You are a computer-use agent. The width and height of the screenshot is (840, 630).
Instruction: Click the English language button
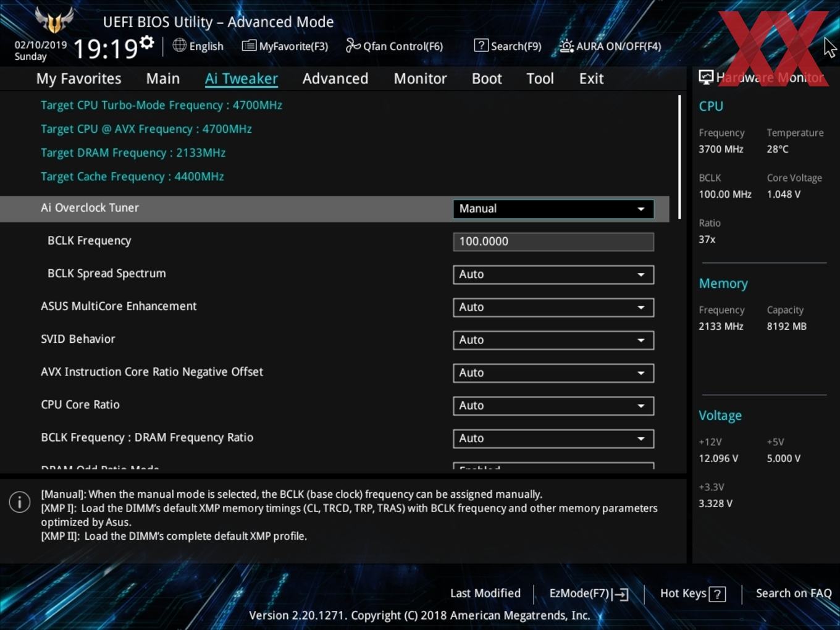click(x=198, y=46)
